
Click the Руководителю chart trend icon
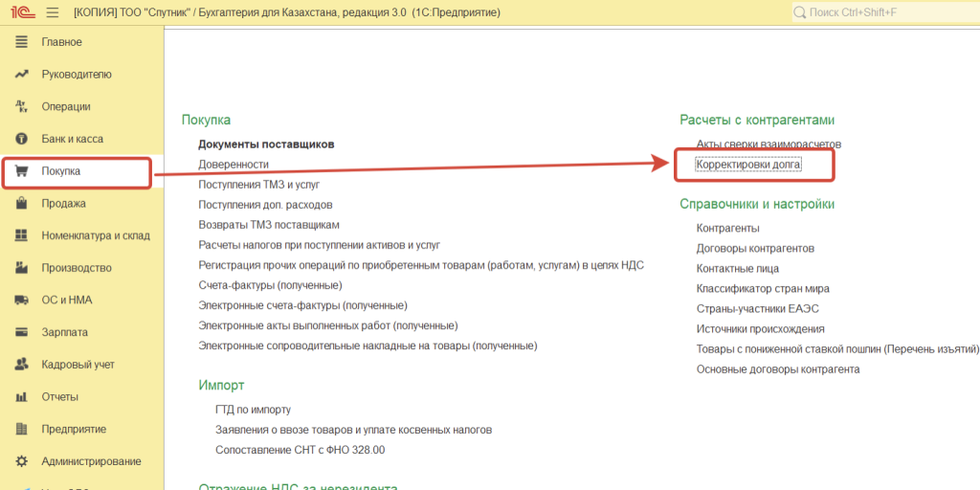click(x=21, y=75)
